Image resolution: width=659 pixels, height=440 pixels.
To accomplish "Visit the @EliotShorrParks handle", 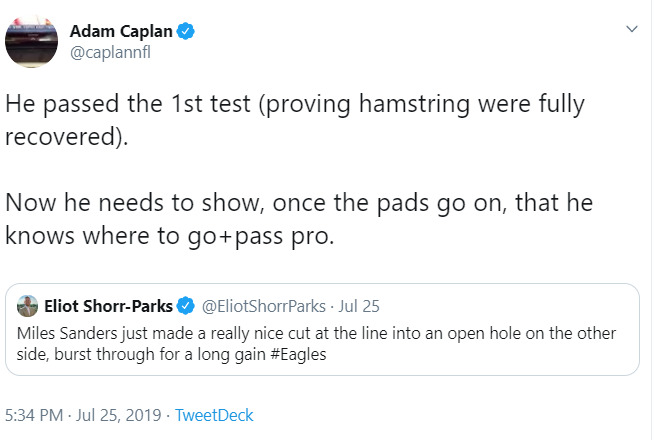I will tap(264, 306).
